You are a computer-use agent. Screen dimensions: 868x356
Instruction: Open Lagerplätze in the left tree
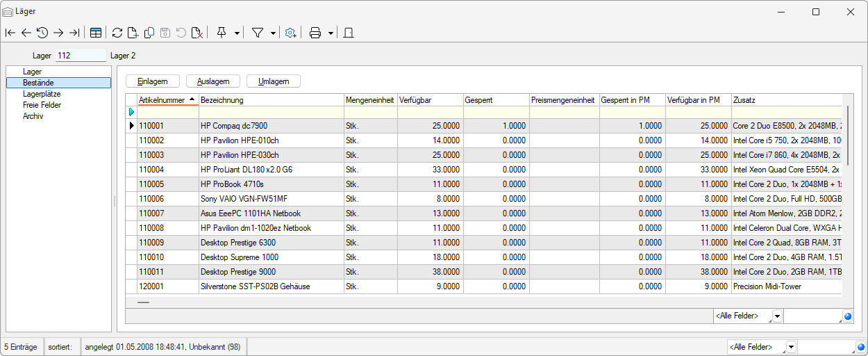tap(42, 94)
